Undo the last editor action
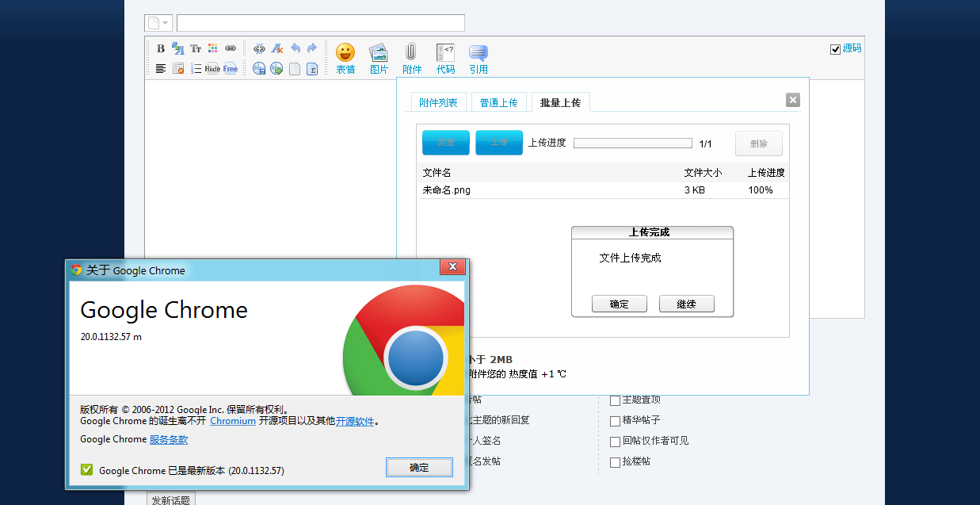 pyautogui.click(x=295, y=48)
